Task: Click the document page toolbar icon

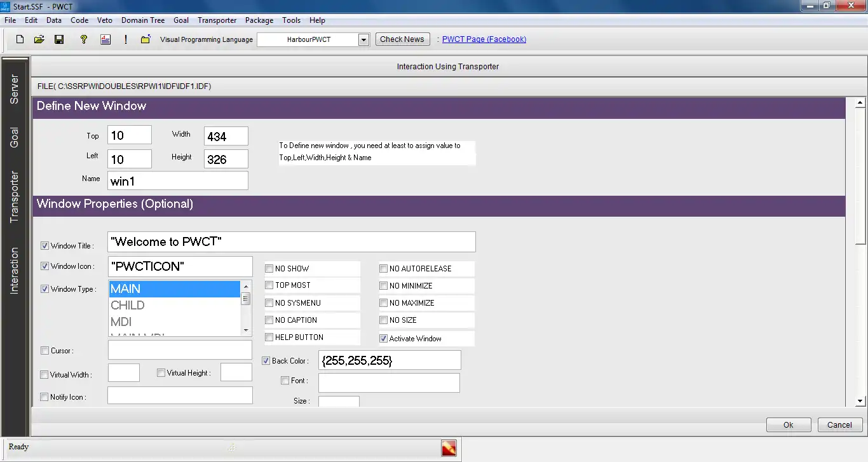Action: 105,39
